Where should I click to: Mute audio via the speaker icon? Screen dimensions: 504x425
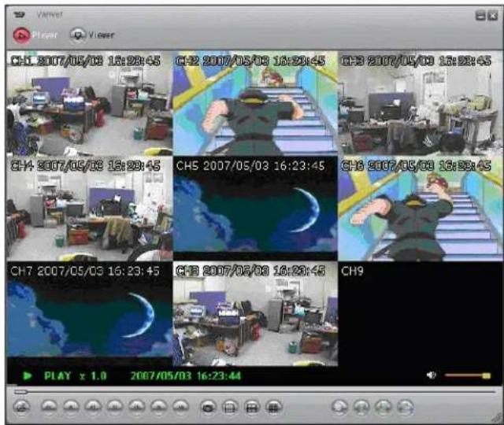click(x=431, y=375)
